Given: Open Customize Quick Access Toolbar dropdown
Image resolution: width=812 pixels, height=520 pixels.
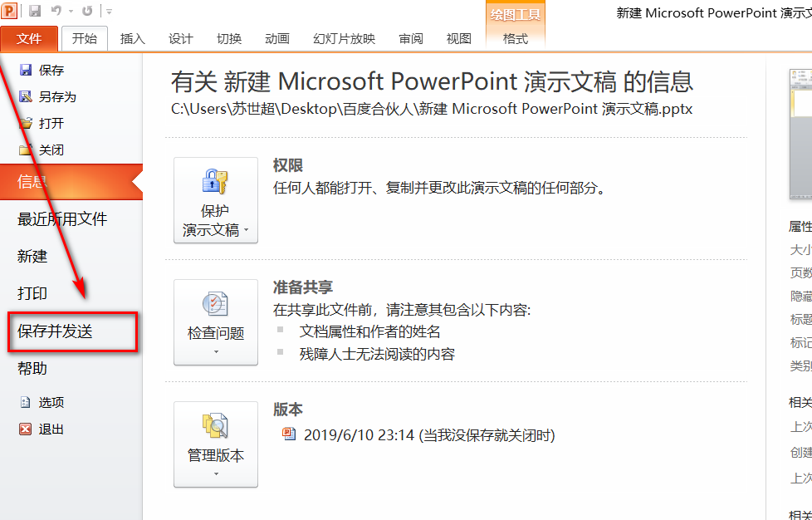Looking at the screenshot, I should 109,11.
